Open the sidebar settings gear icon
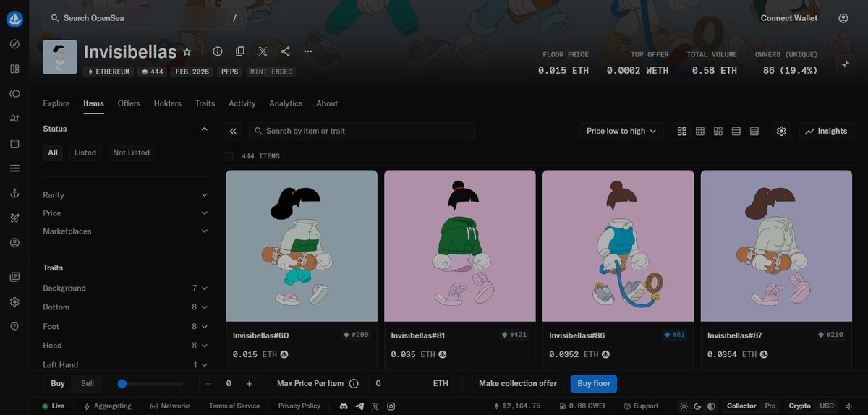The width and height of the screenshot is (868, 415). 14,301
